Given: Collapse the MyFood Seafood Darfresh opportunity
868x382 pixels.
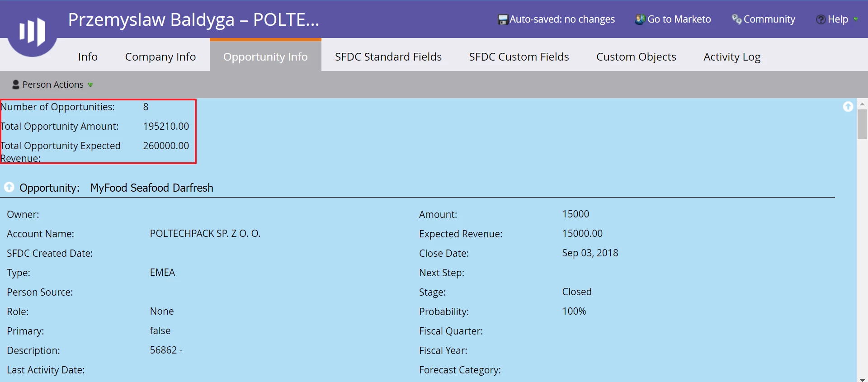Looking at the screenshot, I should coord(9,187).
